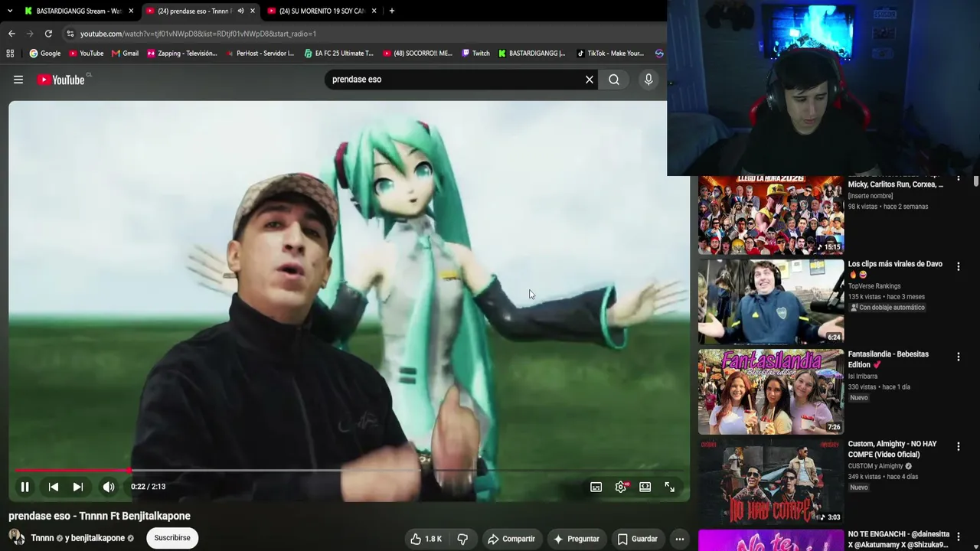Open the apps grid in bookmarks bar
Screen dimensions: 980x551
[10, 54]
